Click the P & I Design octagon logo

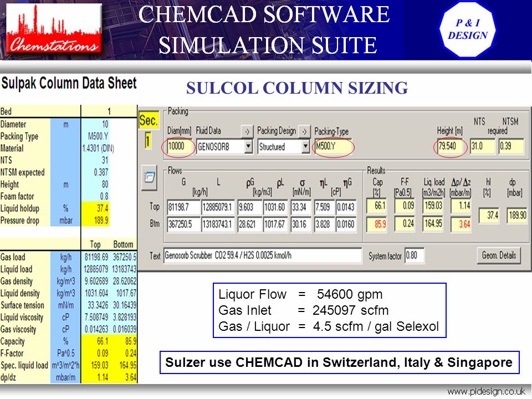(468, 29)
